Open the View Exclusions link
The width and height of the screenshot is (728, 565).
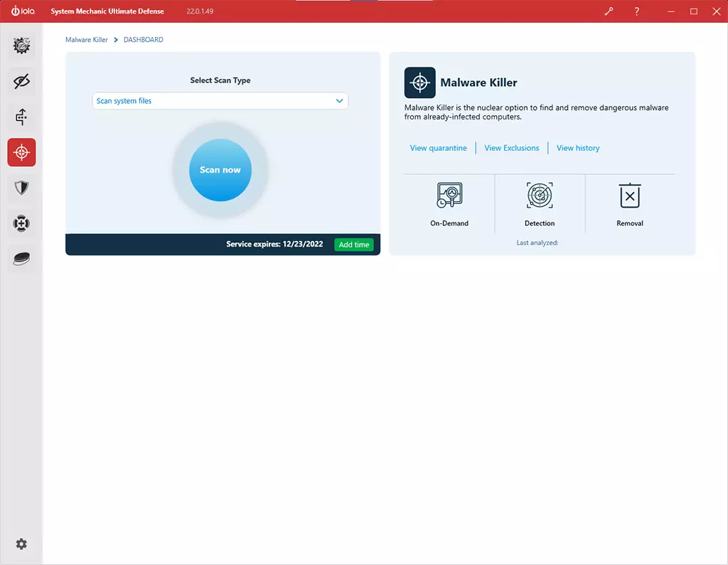pyautogui.click(x=512, y=148)
